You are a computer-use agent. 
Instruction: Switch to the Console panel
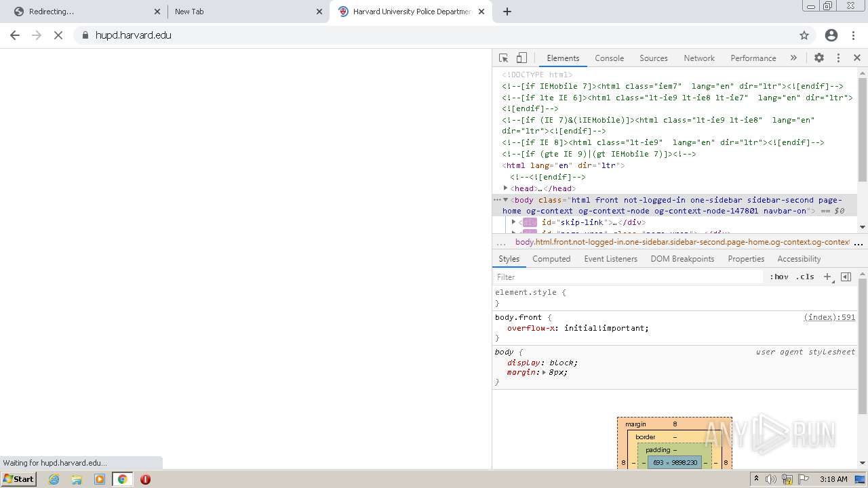(609, 58)
